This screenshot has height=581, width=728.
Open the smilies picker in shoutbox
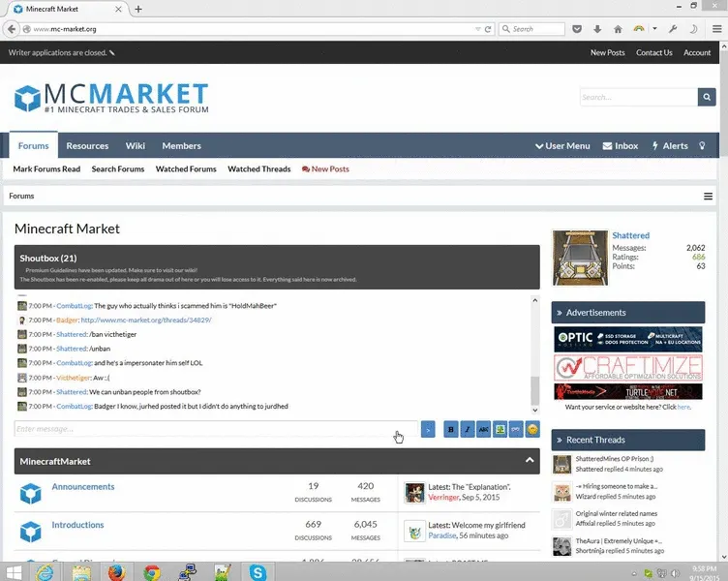click(532, 429)
